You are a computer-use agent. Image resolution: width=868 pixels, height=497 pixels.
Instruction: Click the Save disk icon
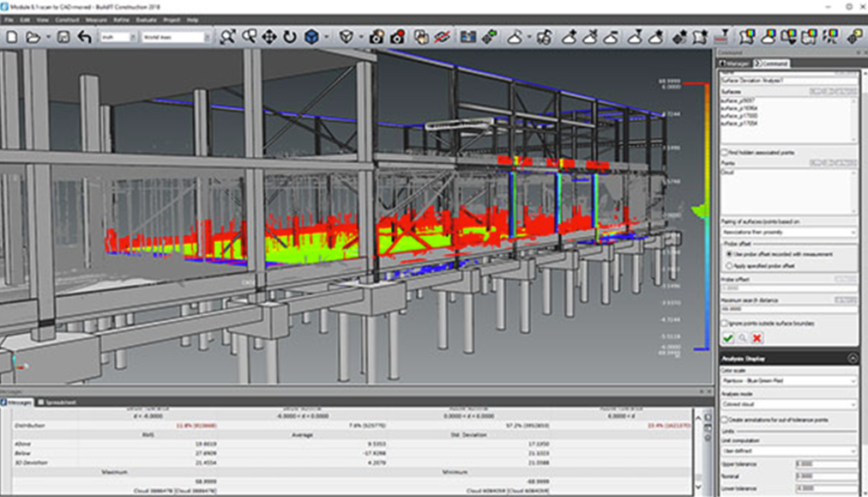click(63, 37)
